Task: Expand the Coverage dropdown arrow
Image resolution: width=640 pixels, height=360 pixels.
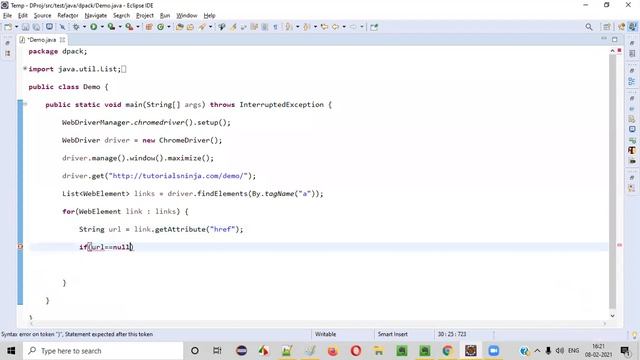Action: [x=120, y=27]
